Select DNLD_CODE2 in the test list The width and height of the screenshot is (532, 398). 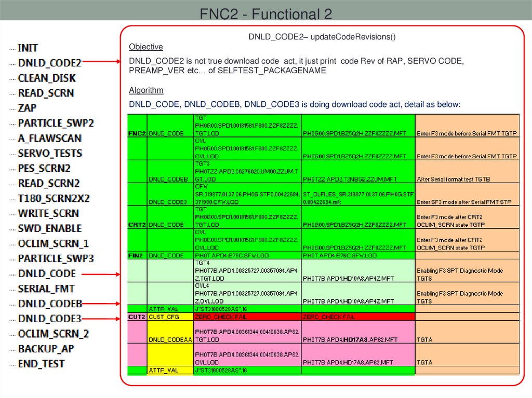click(x=49, y=63)
